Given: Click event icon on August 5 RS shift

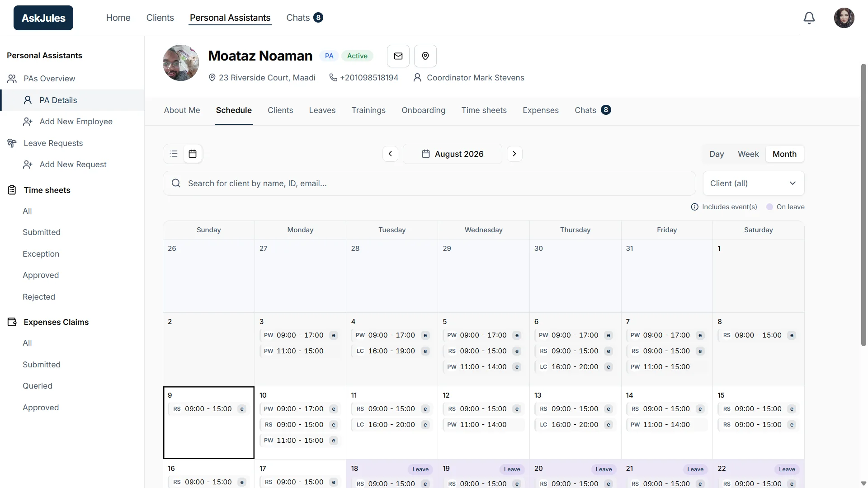Looking at the screenshot, I should [x=517, y=351].
